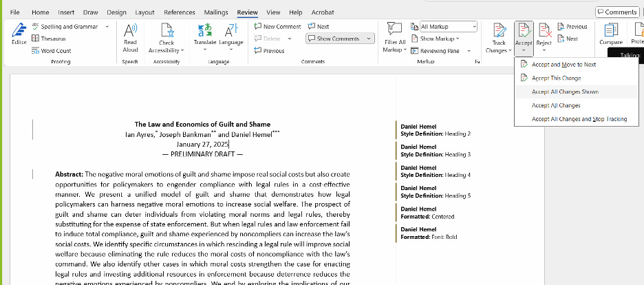
Task: Go to Previous comment
Action: click(269, 51)
